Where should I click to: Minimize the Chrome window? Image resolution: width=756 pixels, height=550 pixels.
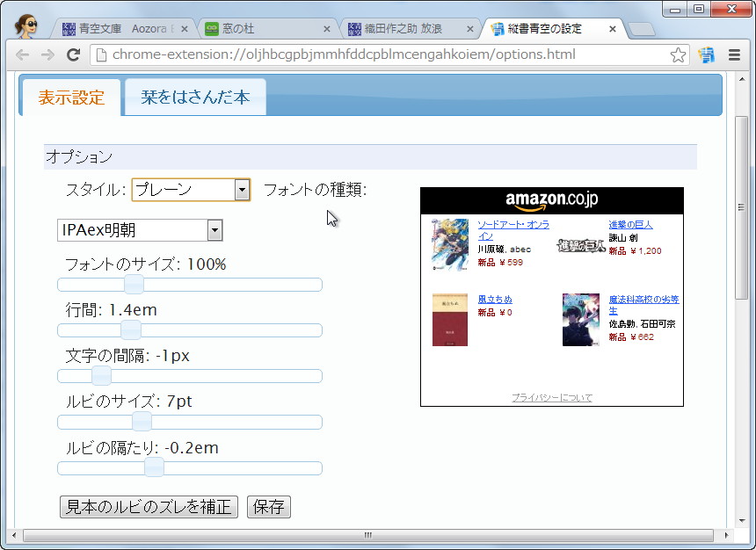click(675, 9)
